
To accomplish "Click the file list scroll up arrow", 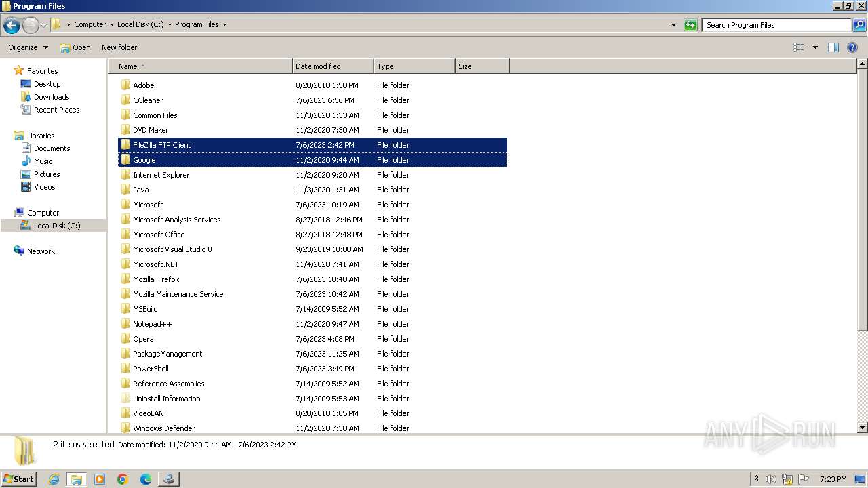I will click(863, 65).
